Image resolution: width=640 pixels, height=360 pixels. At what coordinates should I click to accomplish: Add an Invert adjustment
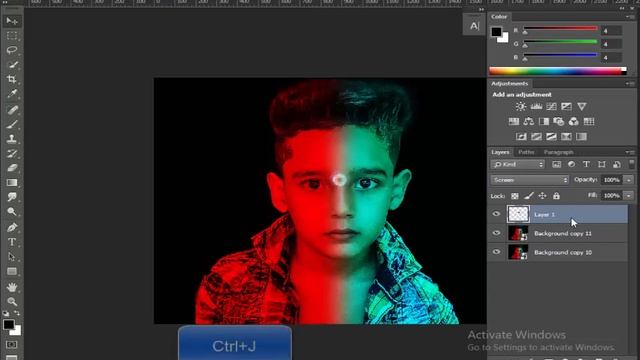(x=521, y=136)
